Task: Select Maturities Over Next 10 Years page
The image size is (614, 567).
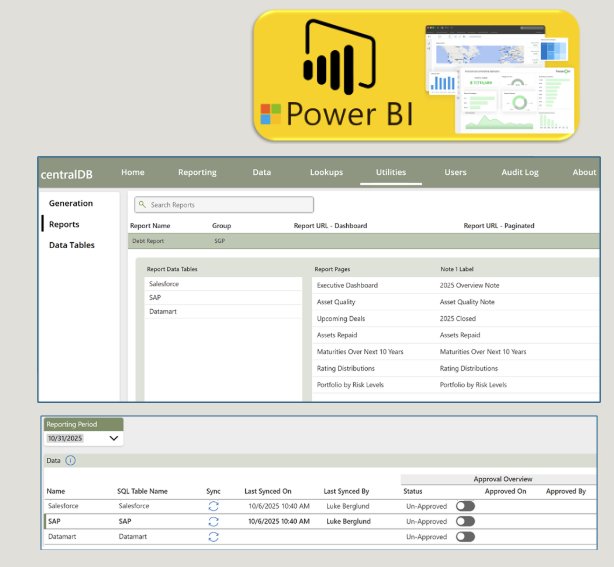Action: (x=360, y=352)
